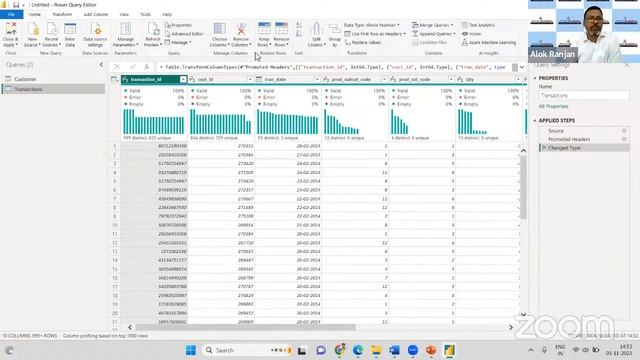Click the vertical scrollbar down arrow
This screenshot has height=360, width=640.
523,314
